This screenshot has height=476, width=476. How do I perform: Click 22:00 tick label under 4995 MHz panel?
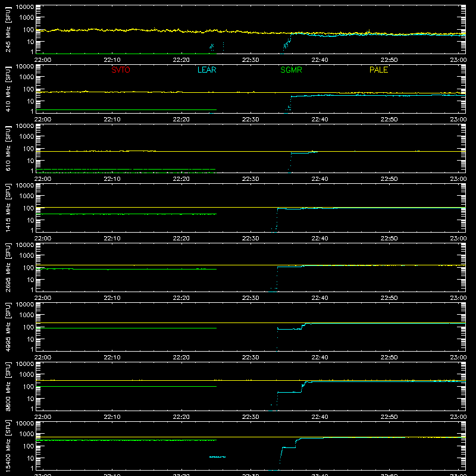coord(43,358)
